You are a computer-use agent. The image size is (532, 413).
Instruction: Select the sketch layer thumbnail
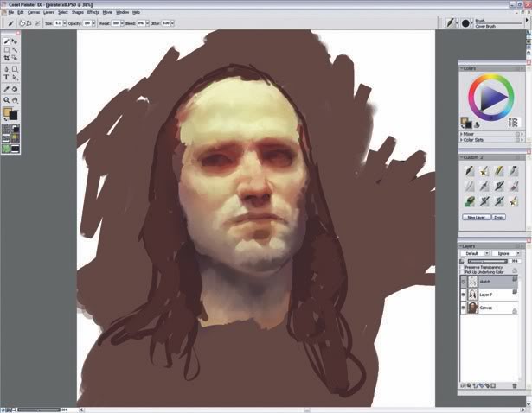(x=472, y=282)
